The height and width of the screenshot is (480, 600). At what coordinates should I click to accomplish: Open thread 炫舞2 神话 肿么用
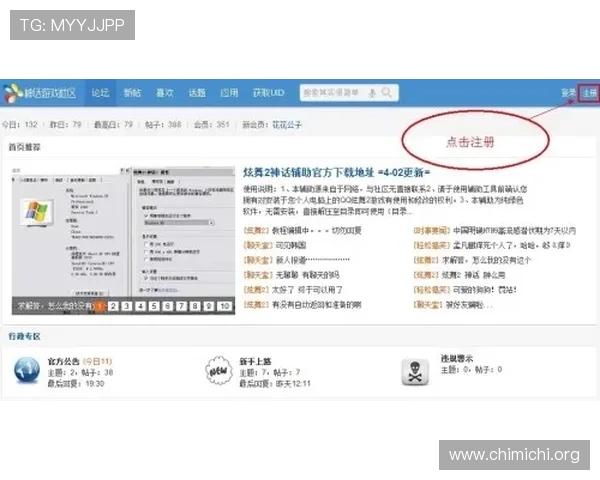tap(474, 275)
